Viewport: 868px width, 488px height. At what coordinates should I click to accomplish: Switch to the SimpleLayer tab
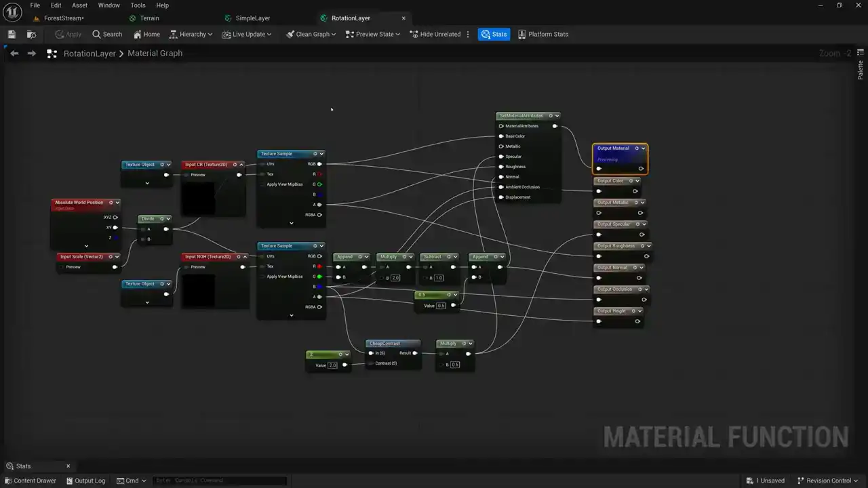[x=252, y=18]
